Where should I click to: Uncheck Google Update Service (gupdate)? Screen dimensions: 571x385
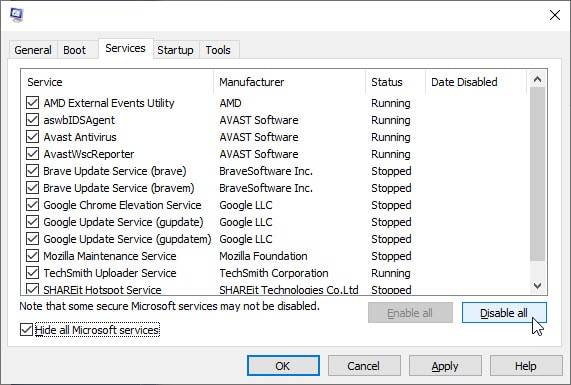[32, 222]
